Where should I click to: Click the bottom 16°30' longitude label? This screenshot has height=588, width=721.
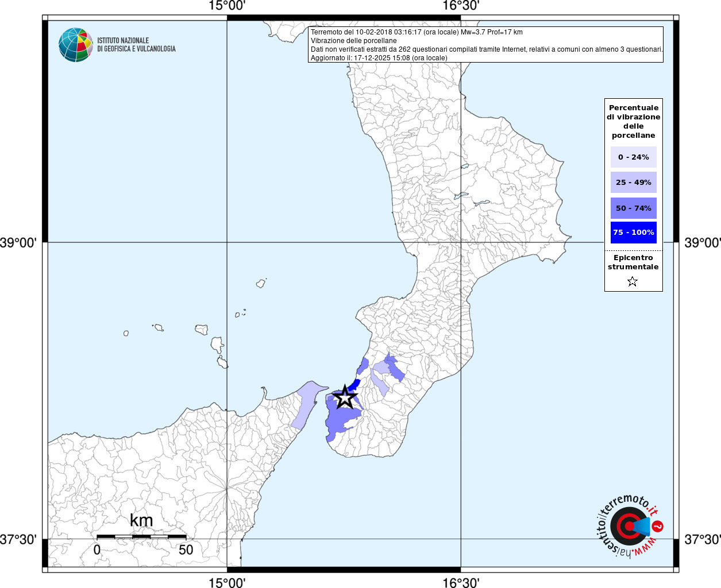[461, 582]
